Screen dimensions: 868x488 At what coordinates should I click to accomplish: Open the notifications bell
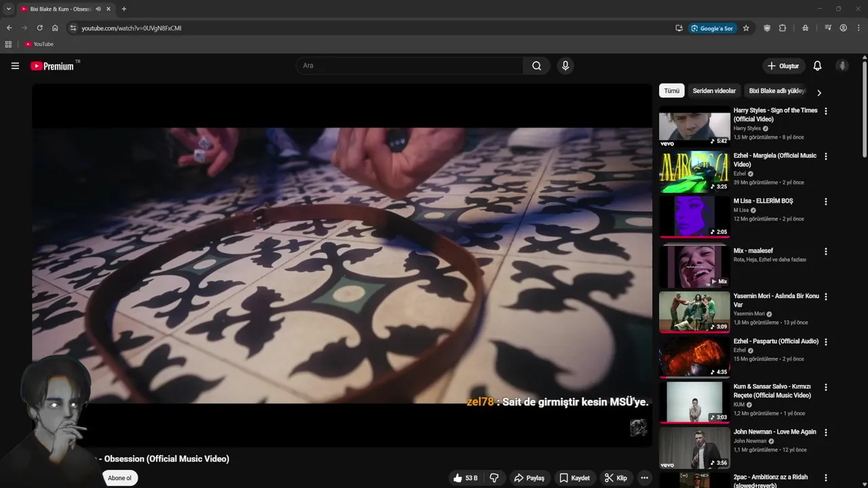[x=817, y=66]
